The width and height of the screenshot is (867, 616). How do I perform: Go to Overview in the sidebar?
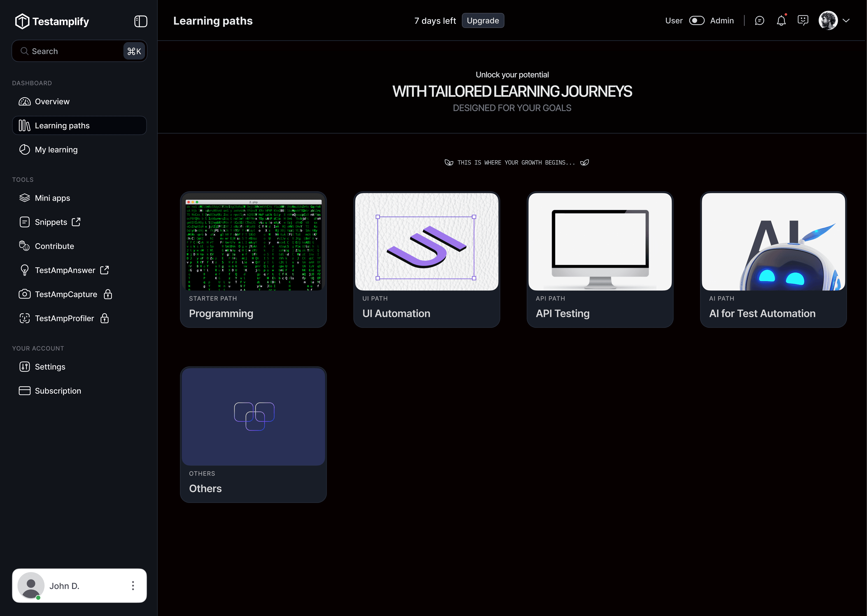point(52,101)
